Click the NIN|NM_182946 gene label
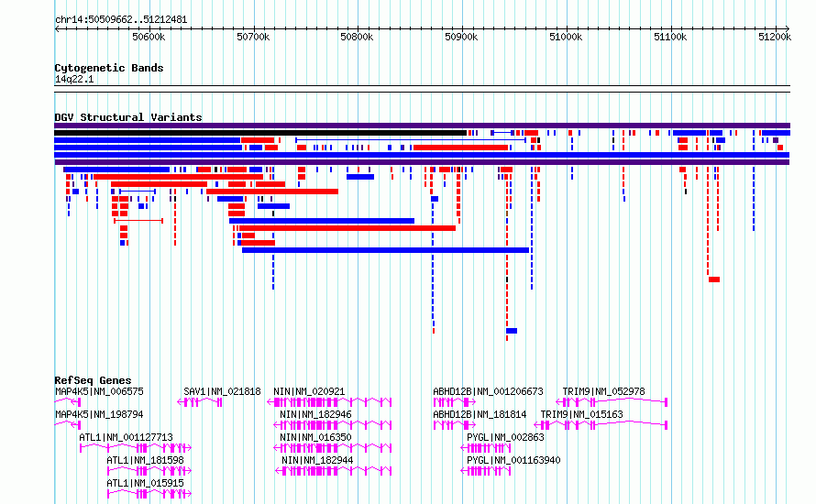 pyautogui.click(x=316, y=414)
